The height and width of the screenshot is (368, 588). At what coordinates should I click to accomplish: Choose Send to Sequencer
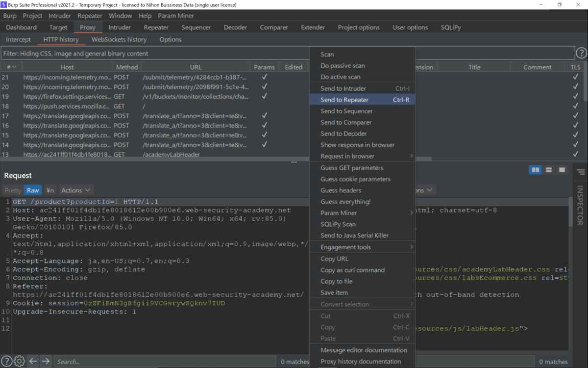pos(362,111)
